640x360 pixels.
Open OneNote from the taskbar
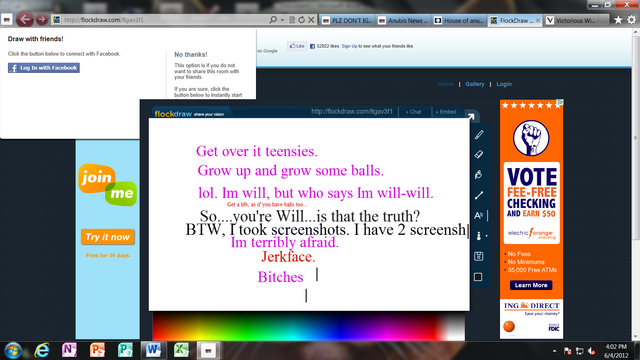click(x=69, y=350)
